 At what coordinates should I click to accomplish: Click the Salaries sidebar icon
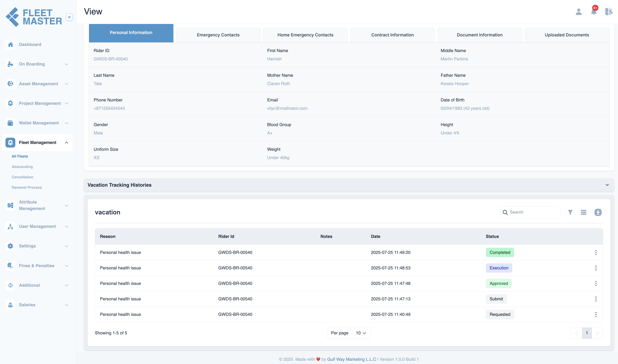pyautogui.click(x=10, y=305)
